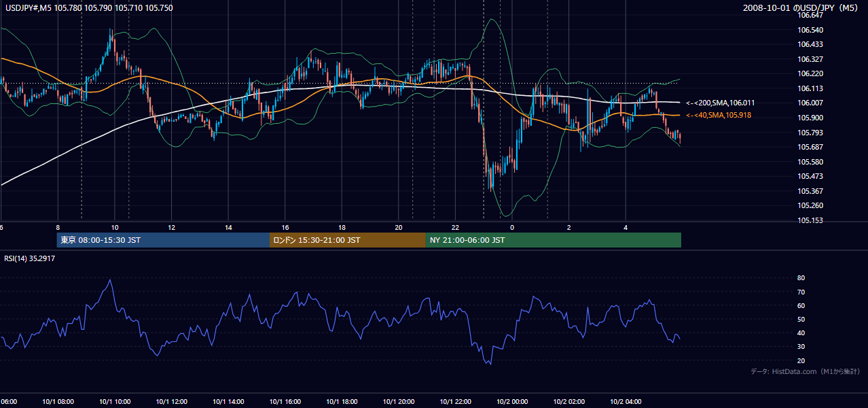Click the HistData.com data source credit
868x408 pixels.
pos(806,371)
